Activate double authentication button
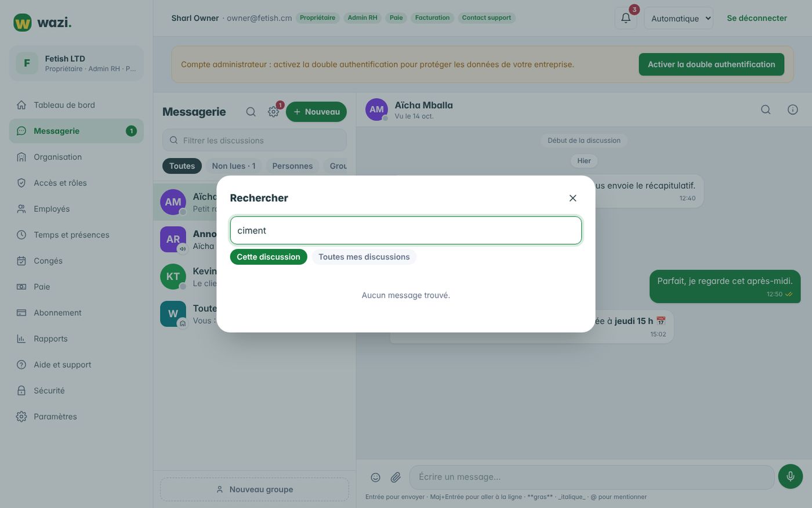The height and width of the screenshot is (508, 812). pyautogui.click(x=711, y=64)
